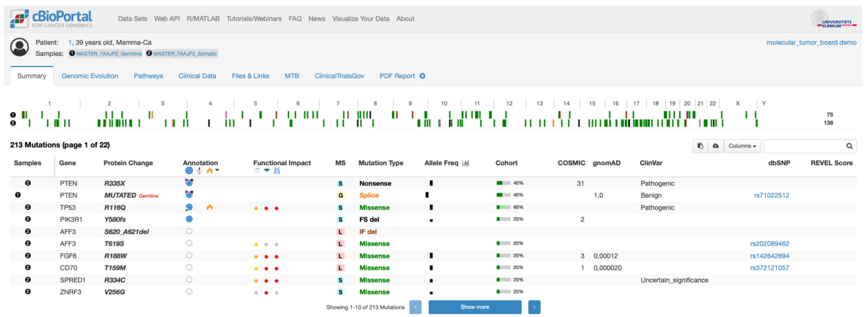Open the Columns dropdown
This screenshot has height=317, width=868.
(742, 146)
